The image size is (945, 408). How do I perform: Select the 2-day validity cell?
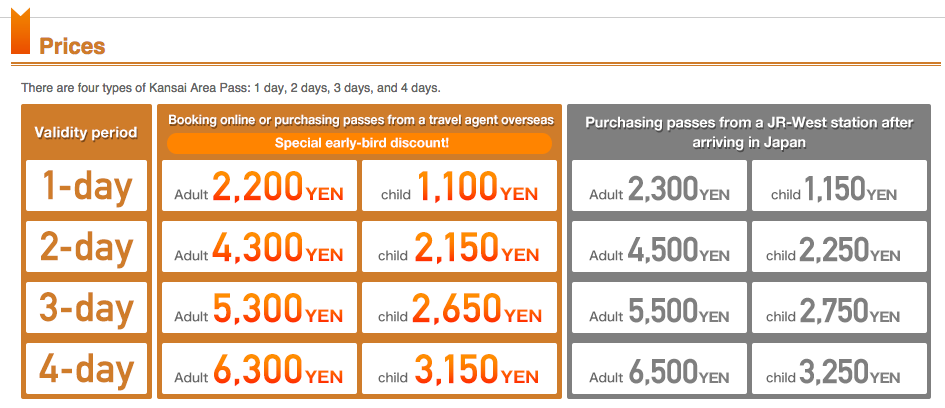tap(87, 246)
